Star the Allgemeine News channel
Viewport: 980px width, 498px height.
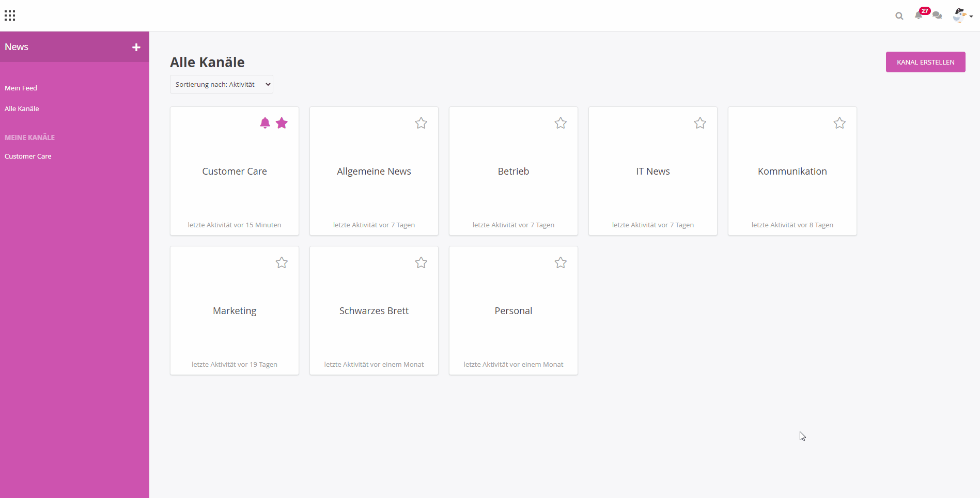[421, 123]
